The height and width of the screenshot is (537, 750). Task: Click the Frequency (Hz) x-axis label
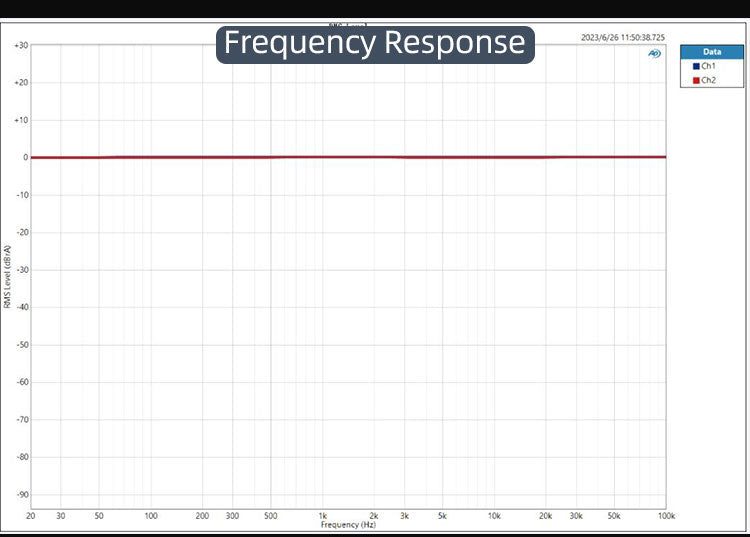(348, 525)
